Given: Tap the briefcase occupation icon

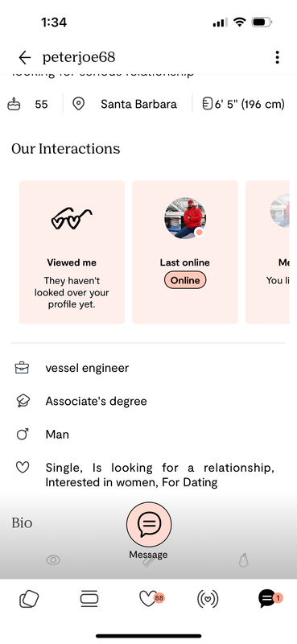Looking at the screenshot, I should (22, 368).
